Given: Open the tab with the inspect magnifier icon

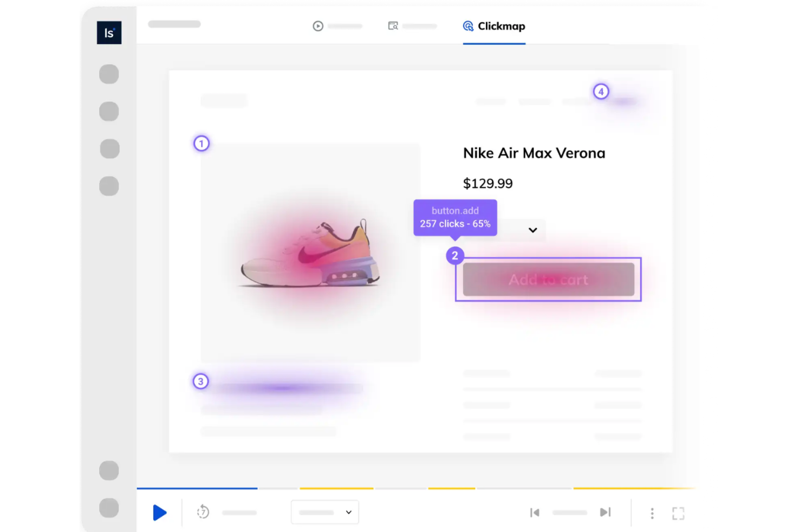Looking at the screenshot, I should coord(412,26).
